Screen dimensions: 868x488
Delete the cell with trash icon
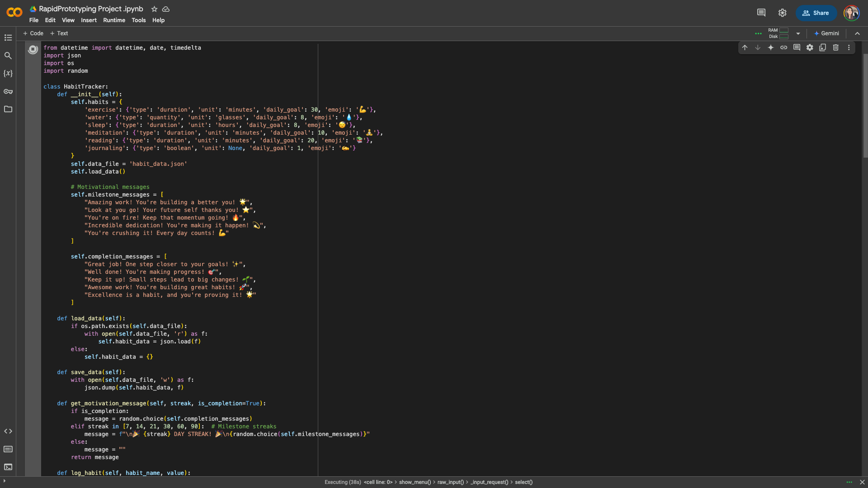pos(836,47)
